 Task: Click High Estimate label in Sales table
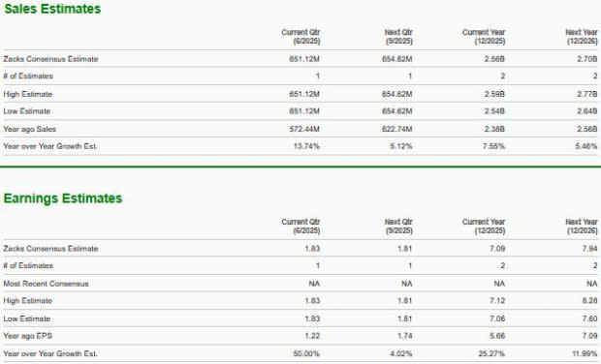pos(27,94)
